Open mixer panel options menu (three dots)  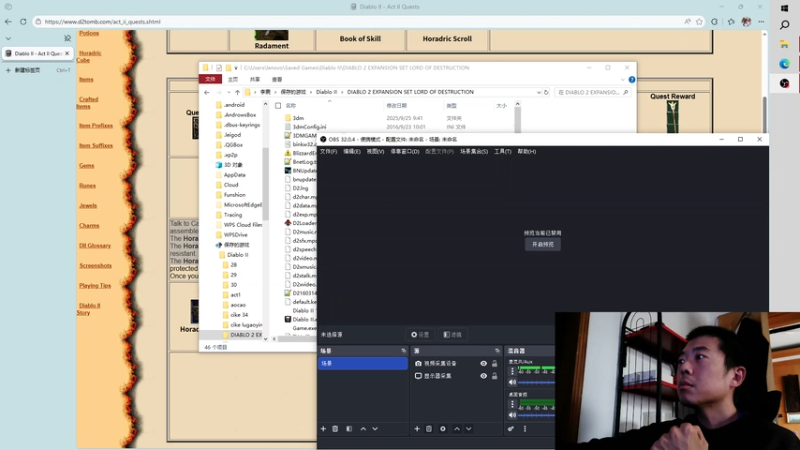point(524,429)
